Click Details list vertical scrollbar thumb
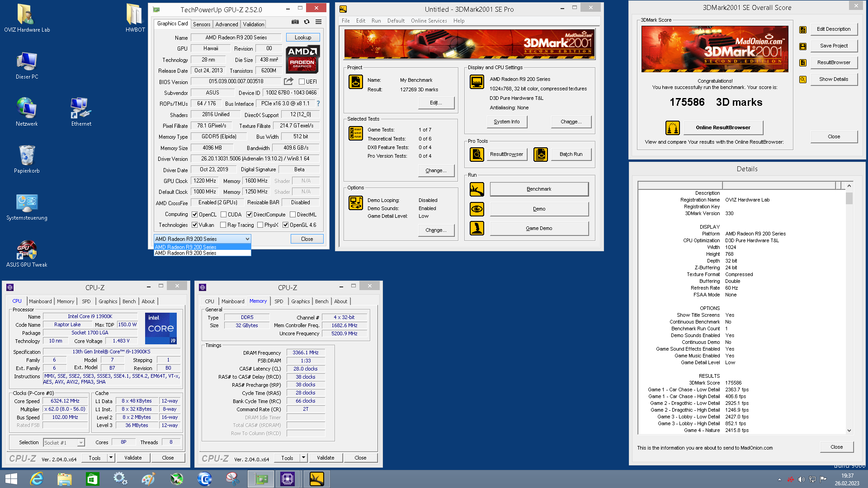This screenshot has width=868, height=488. pos(849,198)
